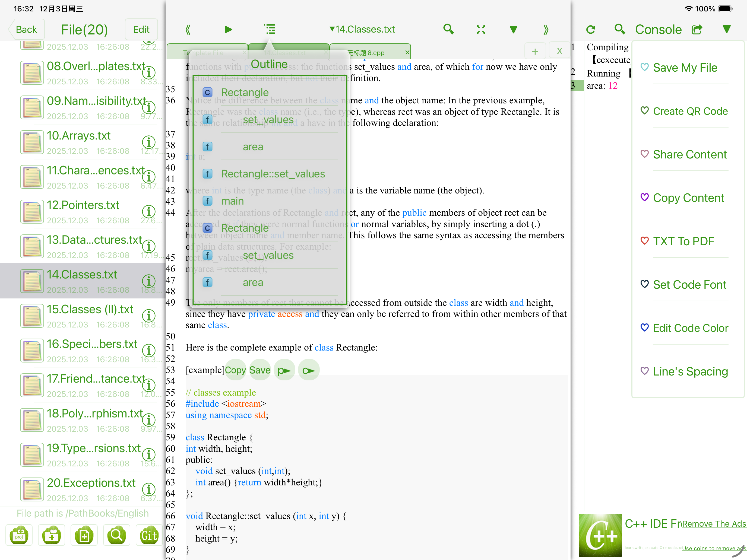This screenshot has width=747, height=560.
Task: Click the Edit button in the file list
Action: click(x=141, y=29)
